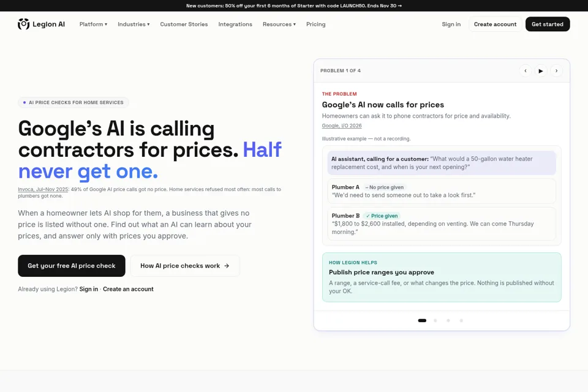The image size is (588, 392).
Task: Open the Platform dropdown menu
Action: click(93, 24)
